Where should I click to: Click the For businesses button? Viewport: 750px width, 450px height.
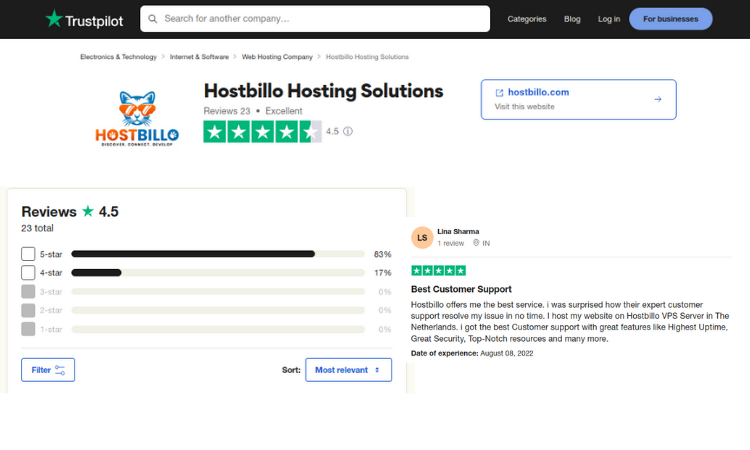(x=671, y=19)
